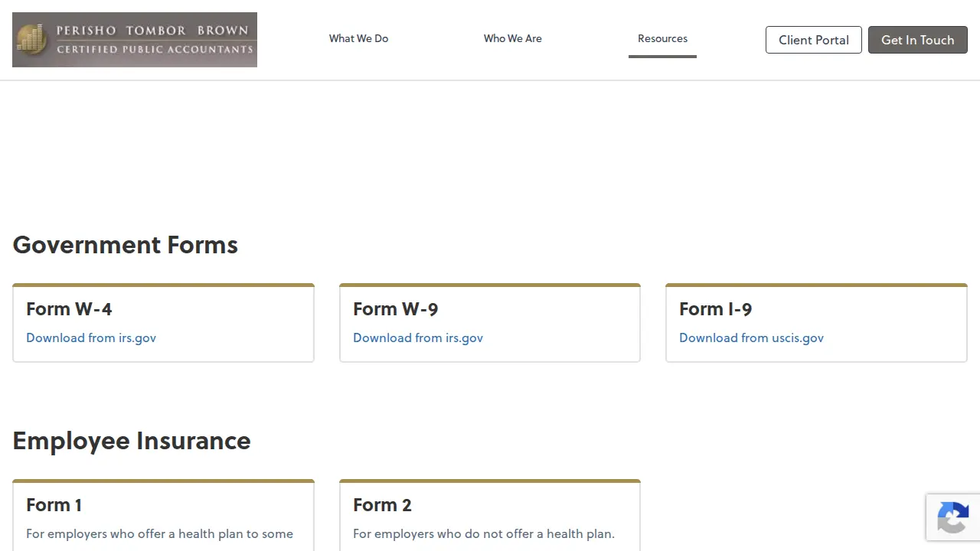
Task: Click the Form 2 card heading
Action: click(x=382, y=505)
